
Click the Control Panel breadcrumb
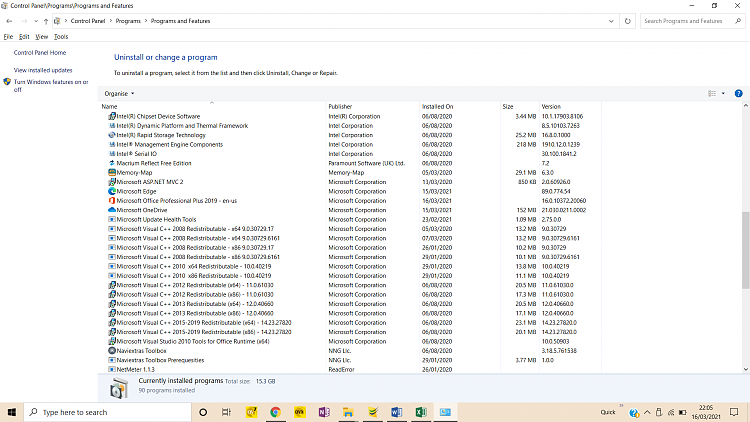pyautogui.click(x=88, y=21)
